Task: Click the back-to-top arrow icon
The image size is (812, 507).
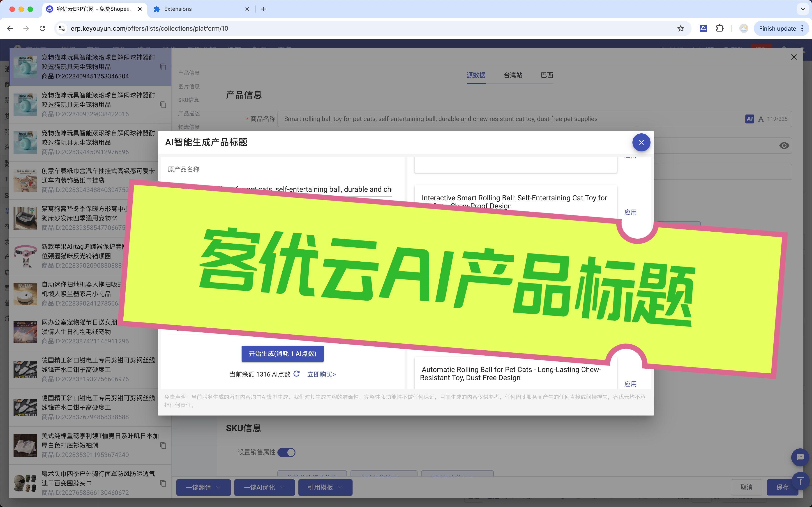Action: pyautogui.click(x=800, y=481)
